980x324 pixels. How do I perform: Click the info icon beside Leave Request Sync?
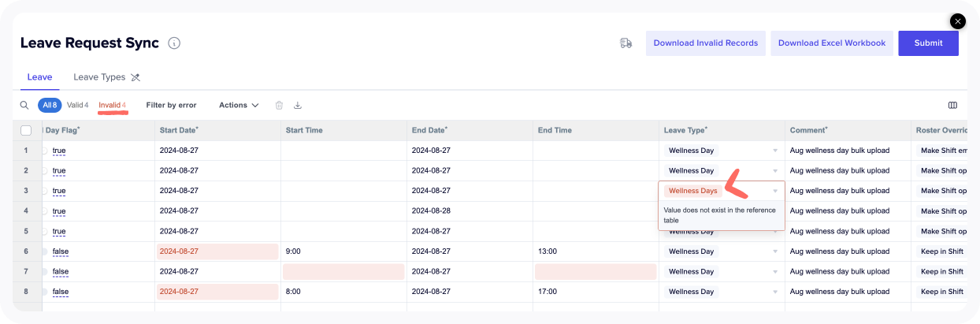pyautogui.click(x=174, y=43)
